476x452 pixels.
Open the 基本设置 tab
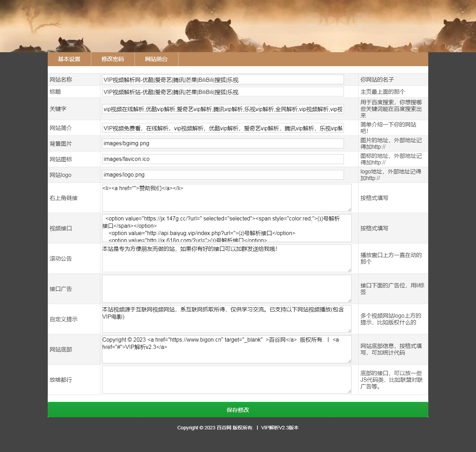click(69, 59)
